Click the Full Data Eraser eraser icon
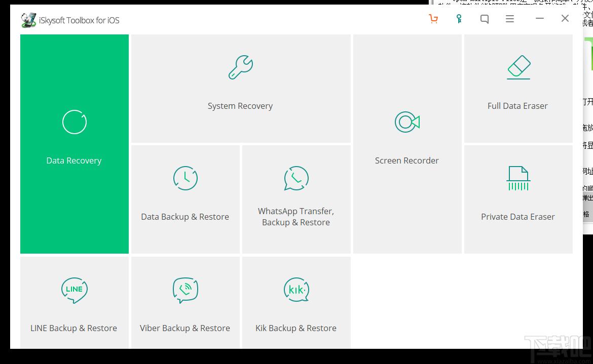Screen dimensions: 593x364 pyautogui.click(x=518, y=67)
